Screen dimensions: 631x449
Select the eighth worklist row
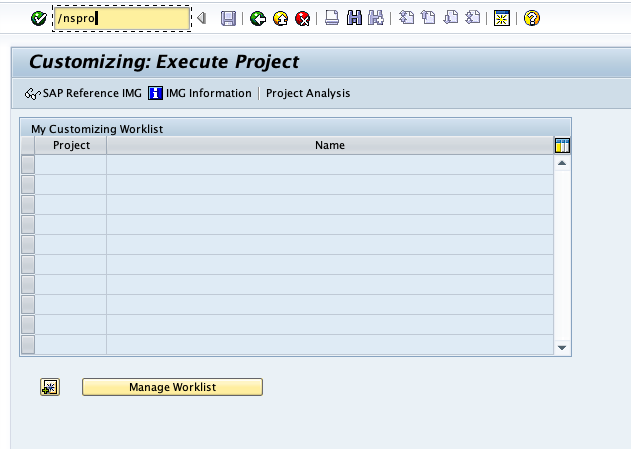coord(28,305)
